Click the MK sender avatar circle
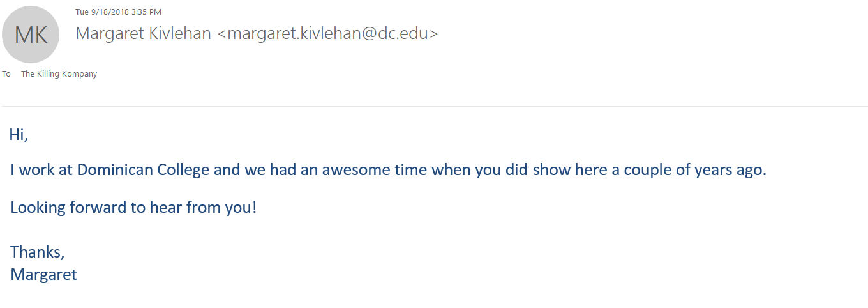The width and height of the screenshot is (868, 308). point(31,35)
